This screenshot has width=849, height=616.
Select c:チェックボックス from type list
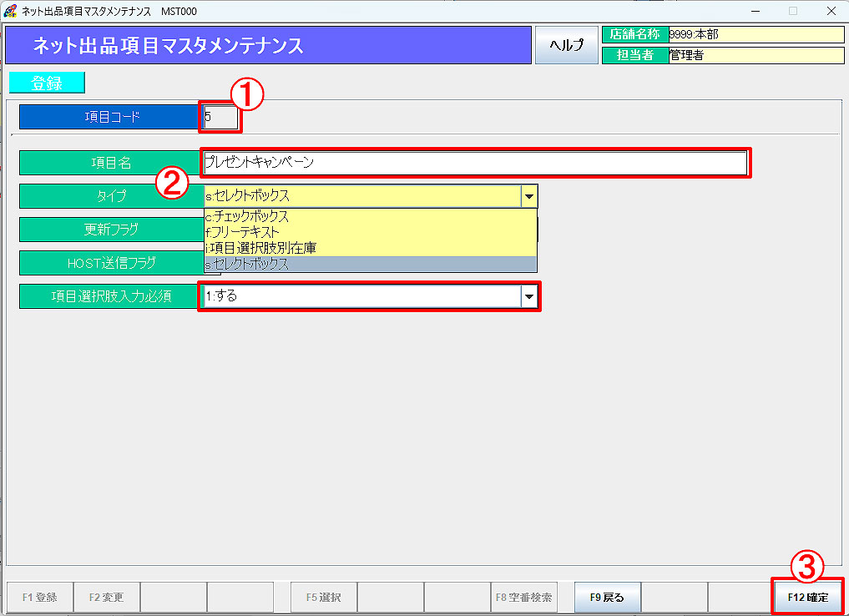[371, 216]
